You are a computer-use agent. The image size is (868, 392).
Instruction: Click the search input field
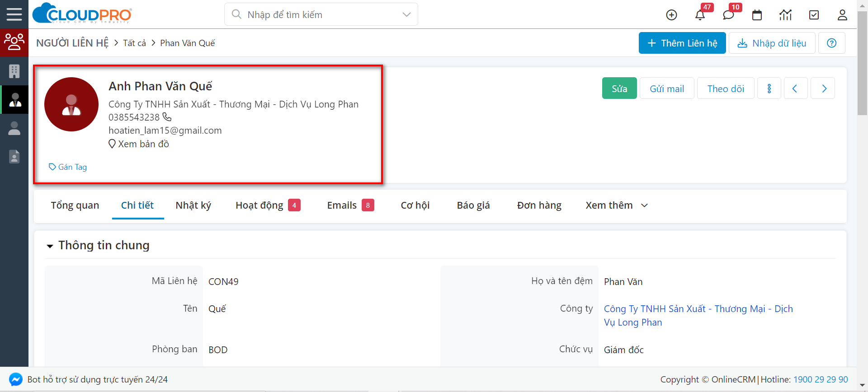coord(321,14)
